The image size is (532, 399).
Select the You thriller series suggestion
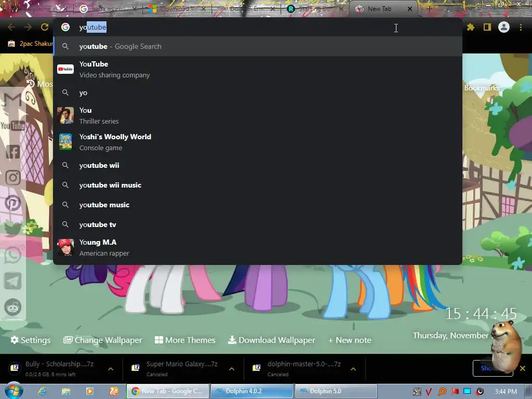tap(258, 116)
